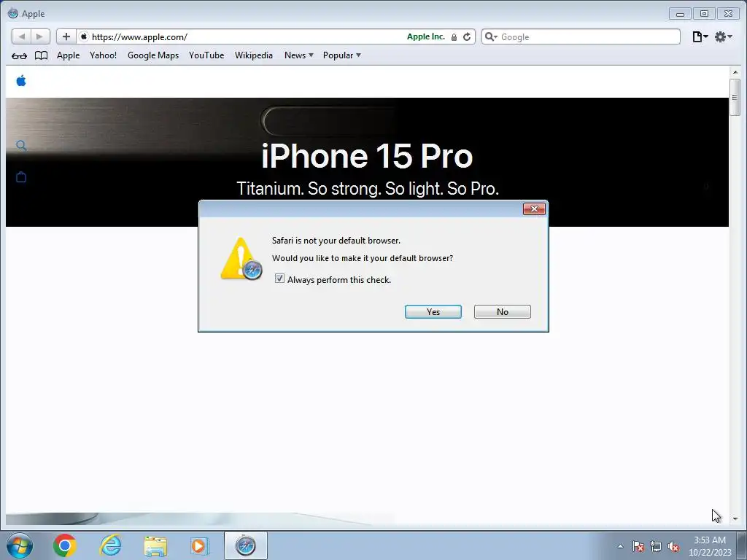Viewport: 747px width, 560px height.
Task: Click the Apple logo on the webpage
Action: point(21,80)
